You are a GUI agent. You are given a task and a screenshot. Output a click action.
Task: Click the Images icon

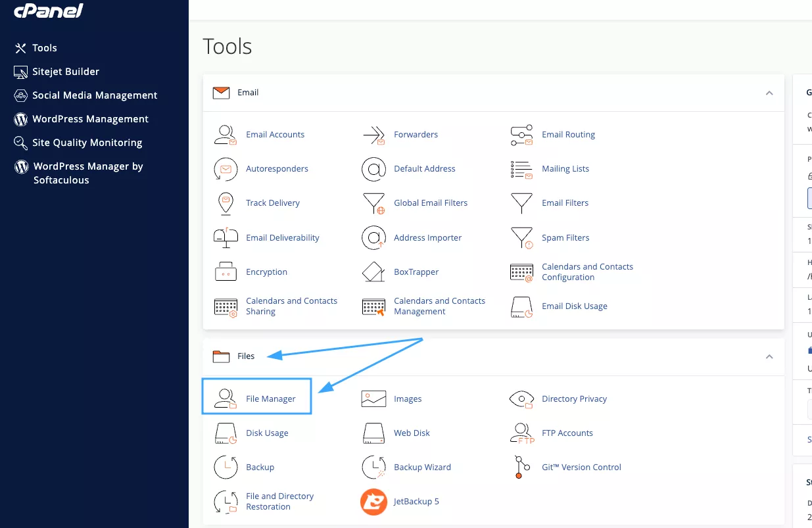pos(373,399)
